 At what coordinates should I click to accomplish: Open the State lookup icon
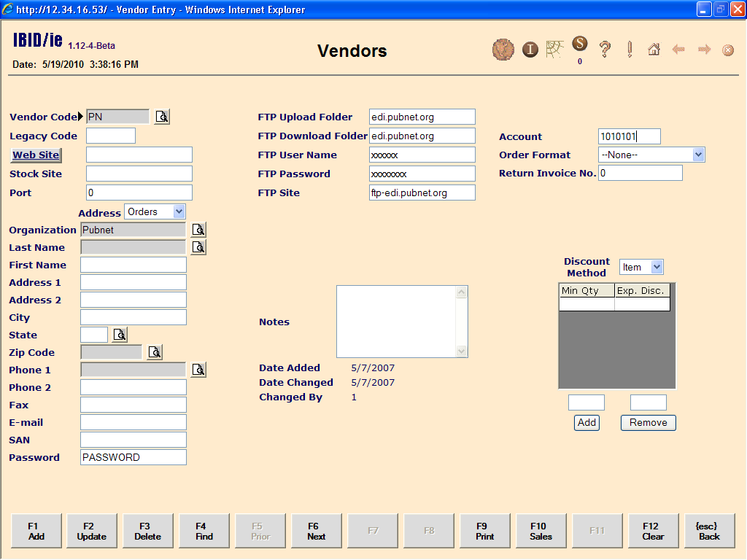tap(120, 335)
